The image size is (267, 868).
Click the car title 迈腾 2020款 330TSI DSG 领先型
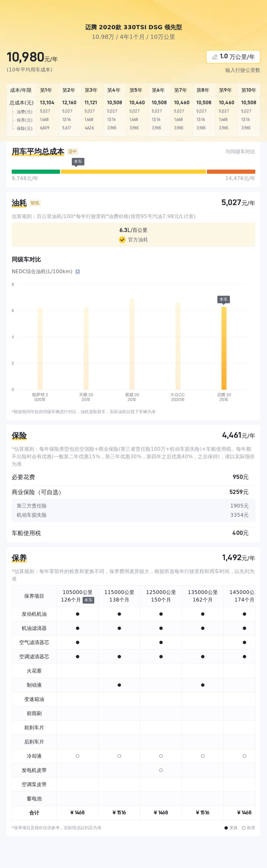coord(133,27)
